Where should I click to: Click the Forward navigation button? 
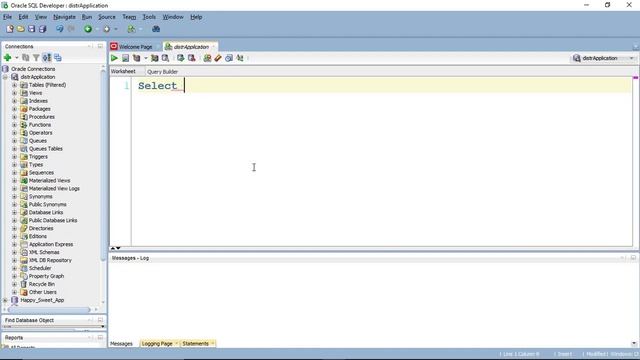107,29
